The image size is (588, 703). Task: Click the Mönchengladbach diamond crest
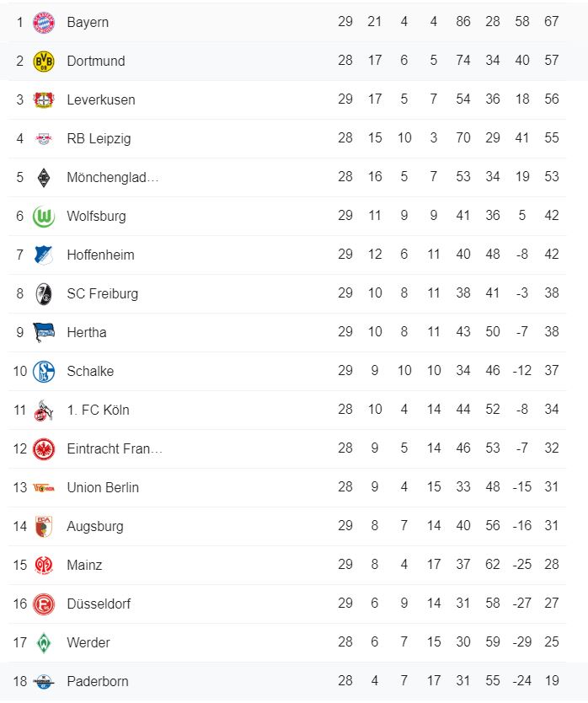click(x=43, y=177)
